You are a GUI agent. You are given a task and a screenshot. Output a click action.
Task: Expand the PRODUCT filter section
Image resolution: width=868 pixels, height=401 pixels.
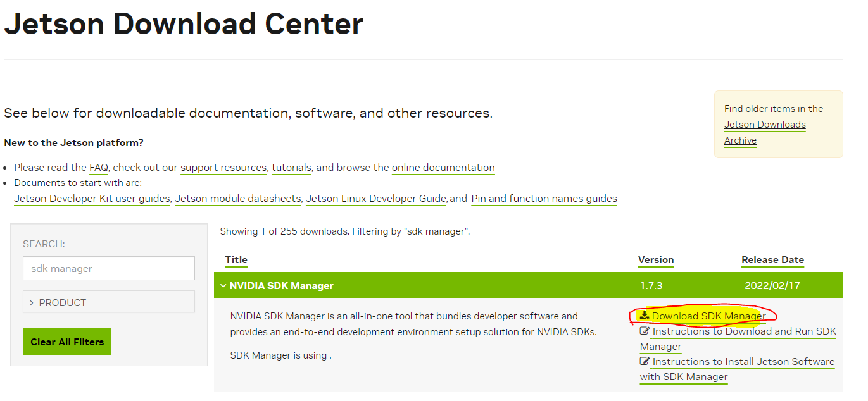point(109,302)
